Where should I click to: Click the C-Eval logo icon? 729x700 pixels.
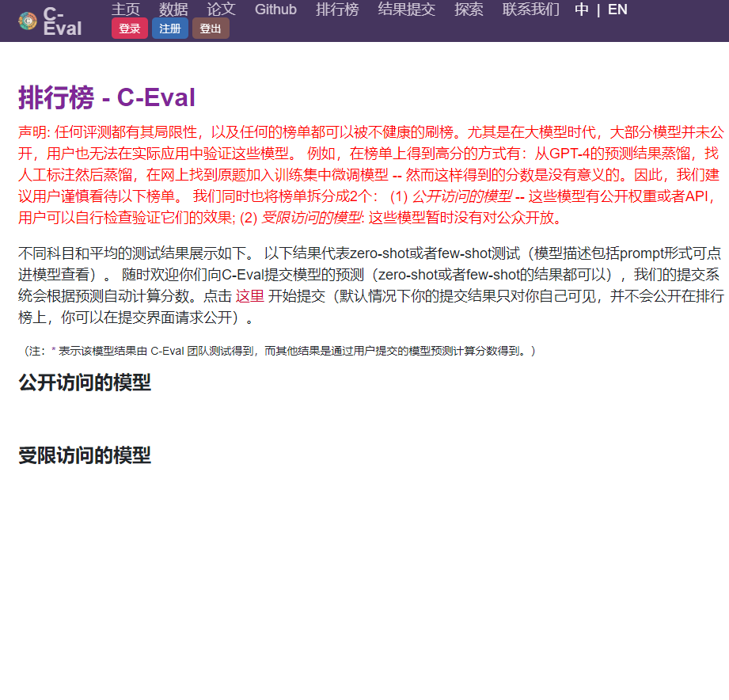click(28, 21)
